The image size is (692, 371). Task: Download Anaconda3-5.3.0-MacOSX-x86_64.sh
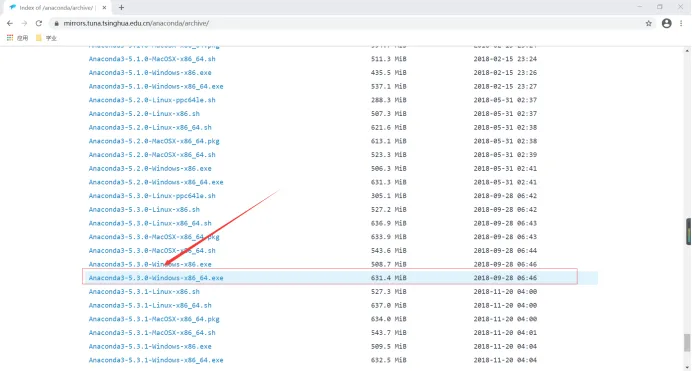[152, 250]
